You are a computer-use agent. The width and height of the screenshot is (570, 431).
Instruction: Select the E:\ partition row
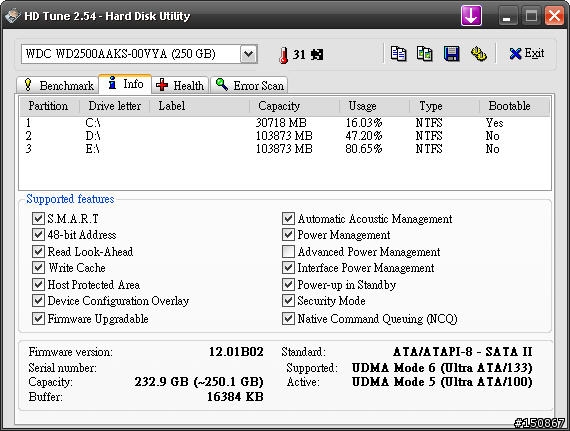click(285, 149)
